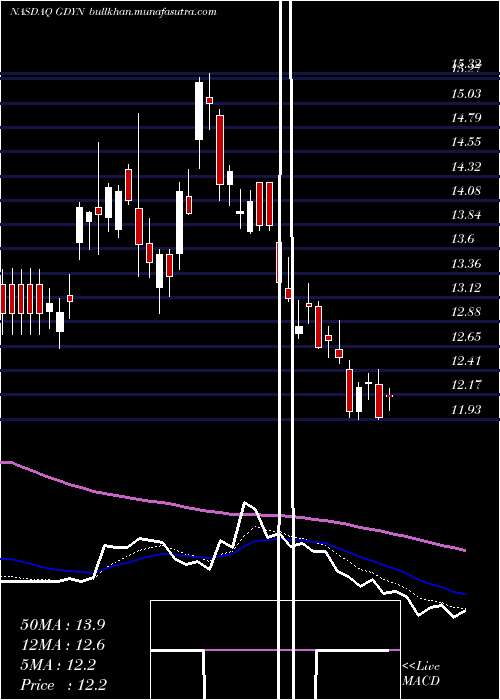Click the 12MA : 12.6 readout
Image resolution: width=500 pixels, height=700 pixels.
(63, 645)
